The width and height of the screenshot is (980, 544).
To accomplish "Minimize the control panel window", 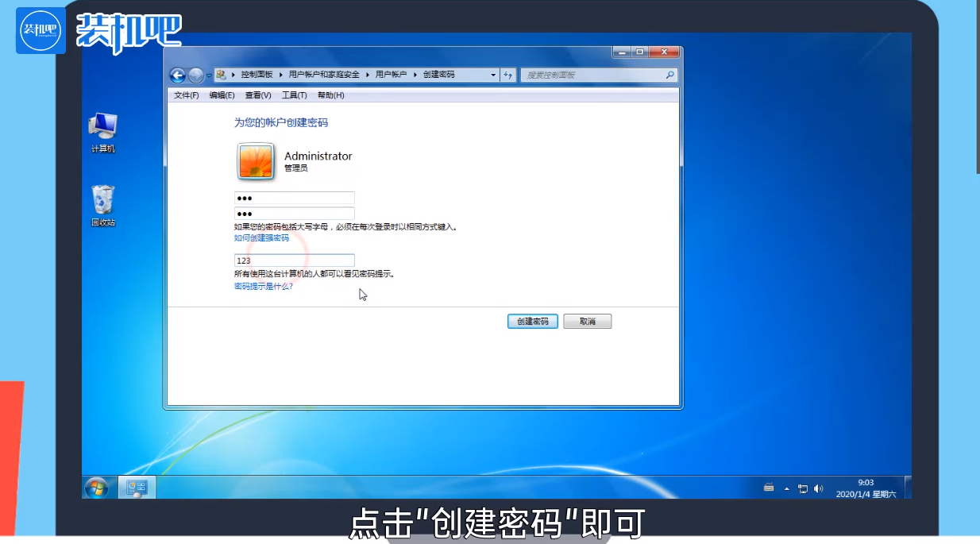I will click(x=622, y=52).
